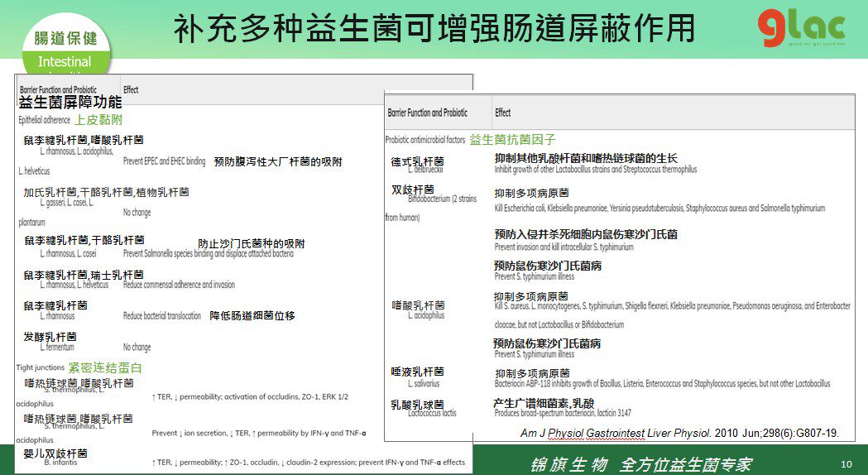
Task: Click the green label 益生菌抗菌因子
Action: pyautogui.click(x=512, y=140)
